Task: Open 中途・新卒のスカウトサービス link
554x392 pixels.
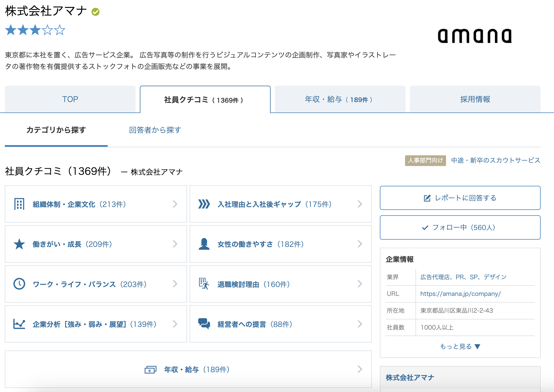Action: pyautogui.click(x=496, y=160)
